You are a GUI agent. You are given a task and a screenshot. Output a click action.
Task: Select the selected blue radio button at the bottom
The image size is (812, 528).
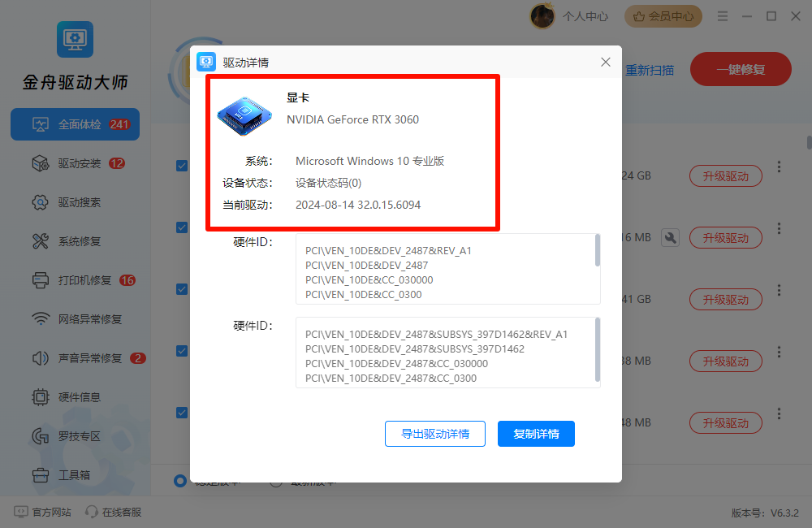[x=180, y=482]
